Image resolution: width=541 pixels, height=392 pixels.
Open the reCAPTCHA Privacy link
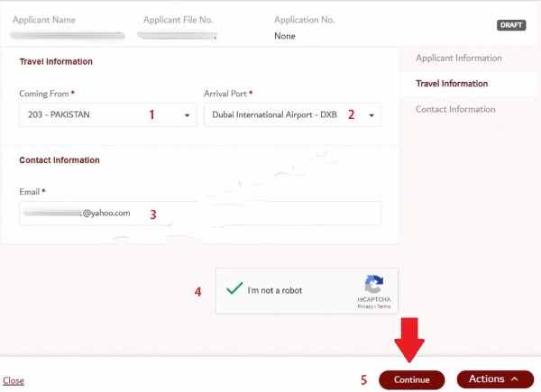(365, 306)
